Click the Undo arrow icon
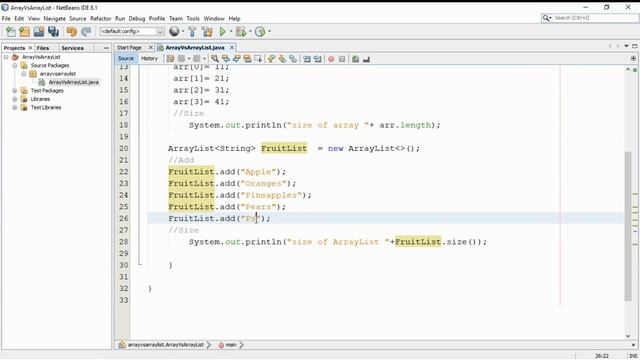The height and width of the screenshot is (360, 640). (x=71, y=31)
